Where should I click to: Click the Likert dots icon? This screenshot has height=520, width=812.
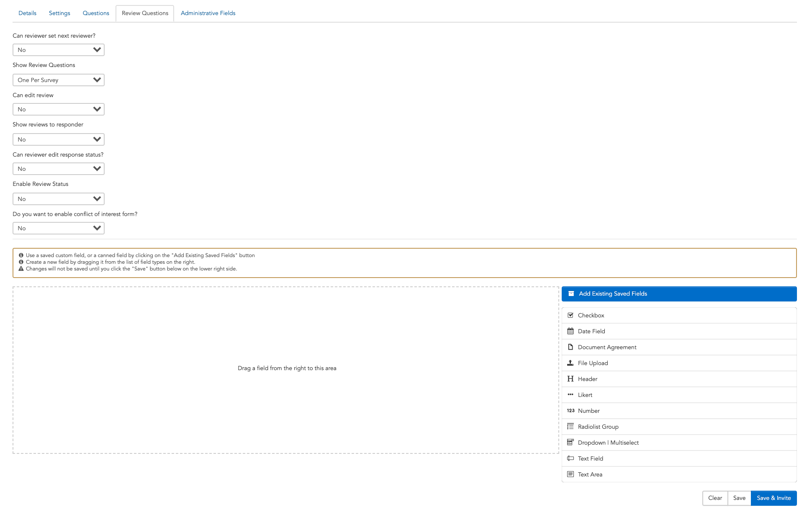[x=570, y=394]
